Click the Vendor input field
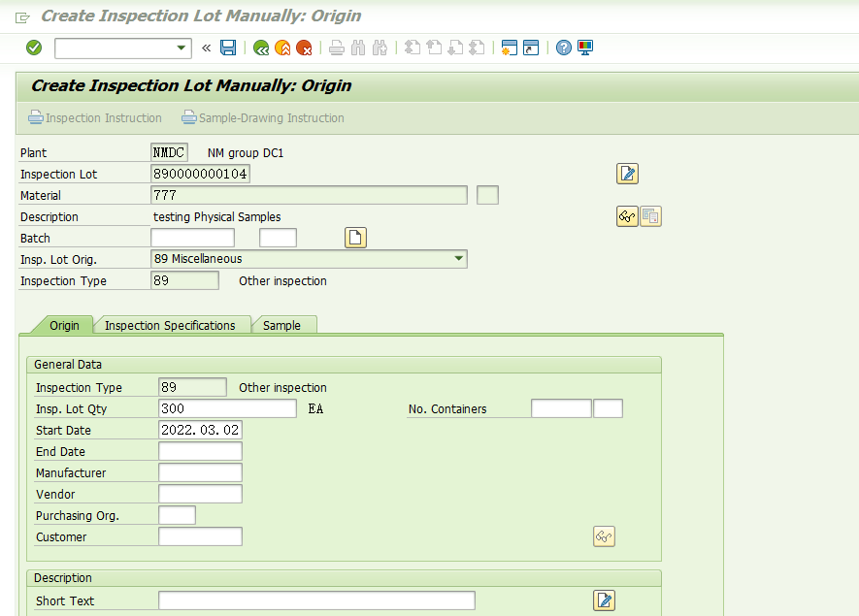The height and width of the screenshot is (616, 859). click(x=200, y=494)
